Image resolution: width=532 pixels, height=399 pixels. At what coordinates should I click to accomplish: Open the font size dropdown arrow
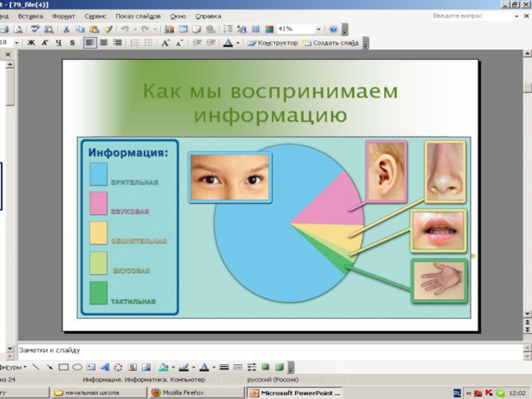tap(18, 43)
